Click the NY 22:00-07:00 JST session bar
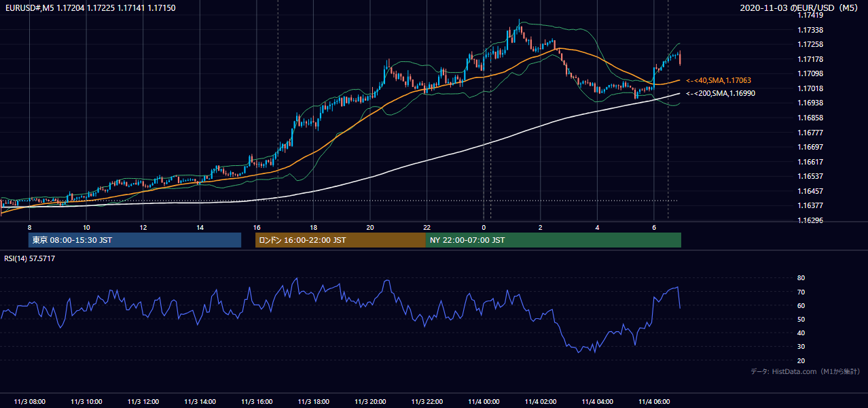Viewport: 868px width, 408px height. coord(554,240)
